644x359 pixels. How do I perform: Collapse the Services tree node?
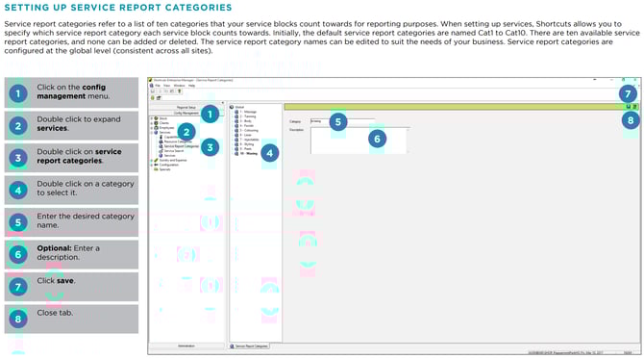coord(152,133)
